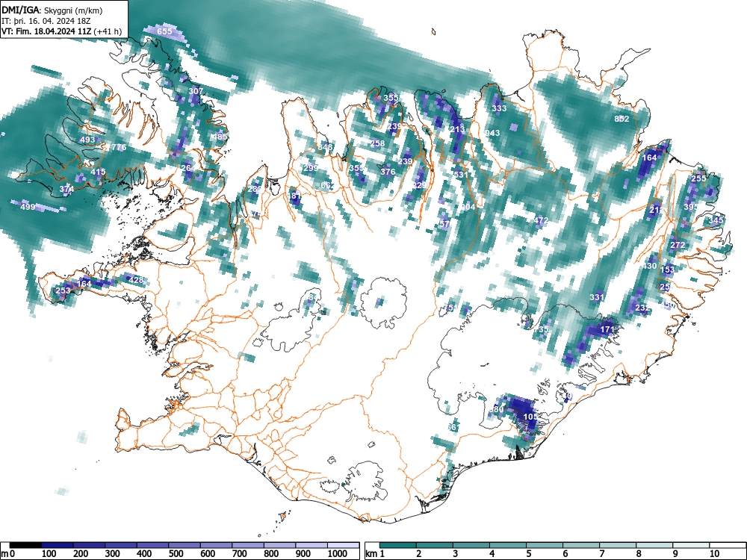Click the '800' label on the metre legend
The image size is (747, 560).
[271, 554]
